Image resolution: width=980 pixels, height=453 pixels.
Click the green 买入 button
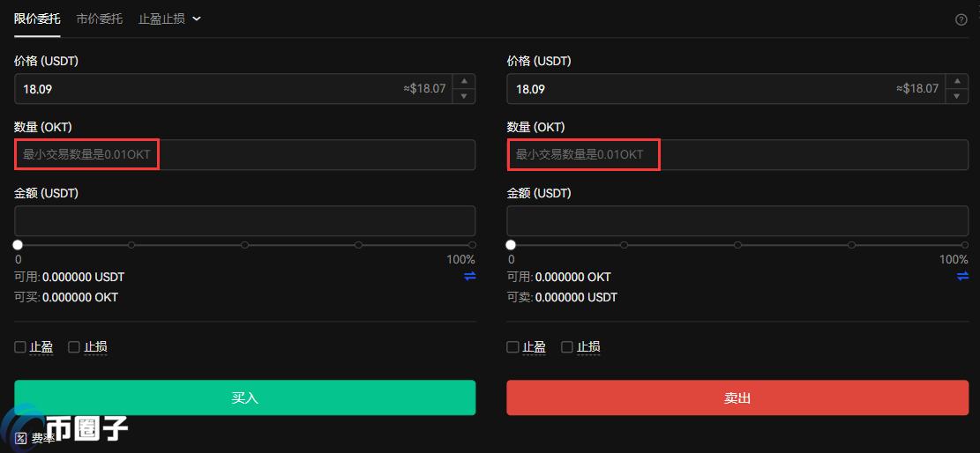[245, 397]
